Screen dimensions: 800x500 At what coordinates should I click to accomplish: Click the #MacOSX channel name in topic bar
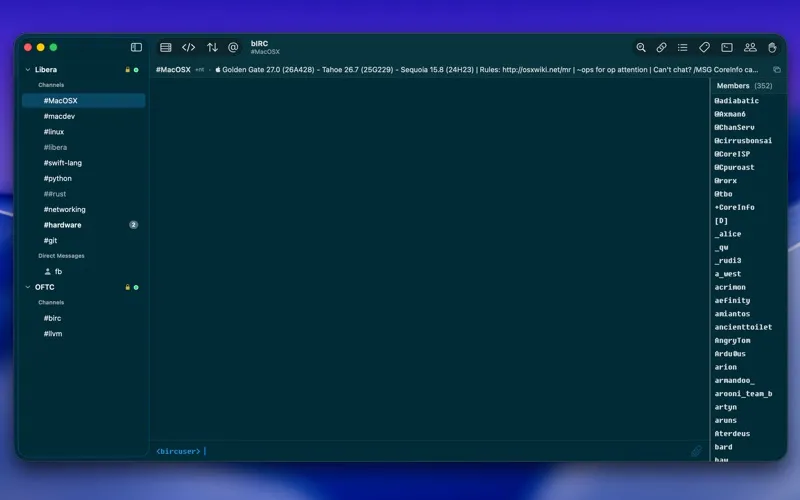[173, 70]
